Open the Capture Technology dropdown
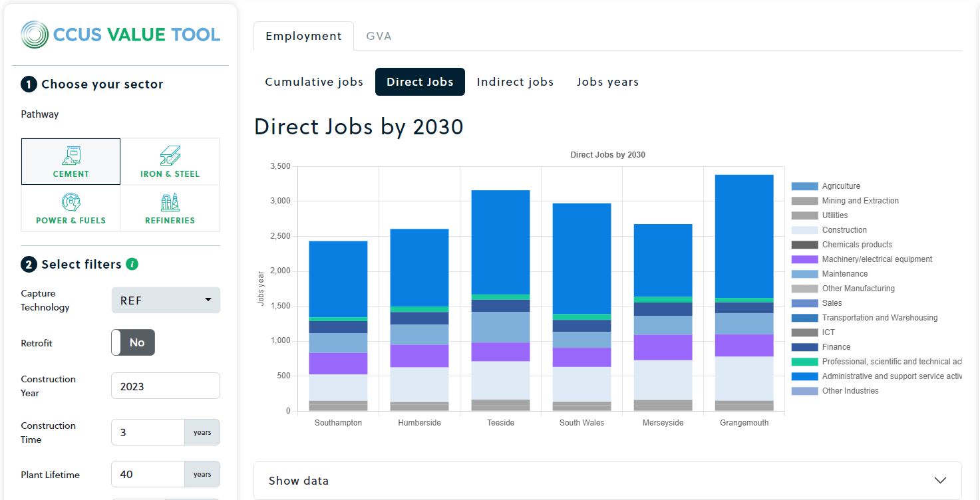This screenshot has width=980, height=500. (x=166, y=301)
